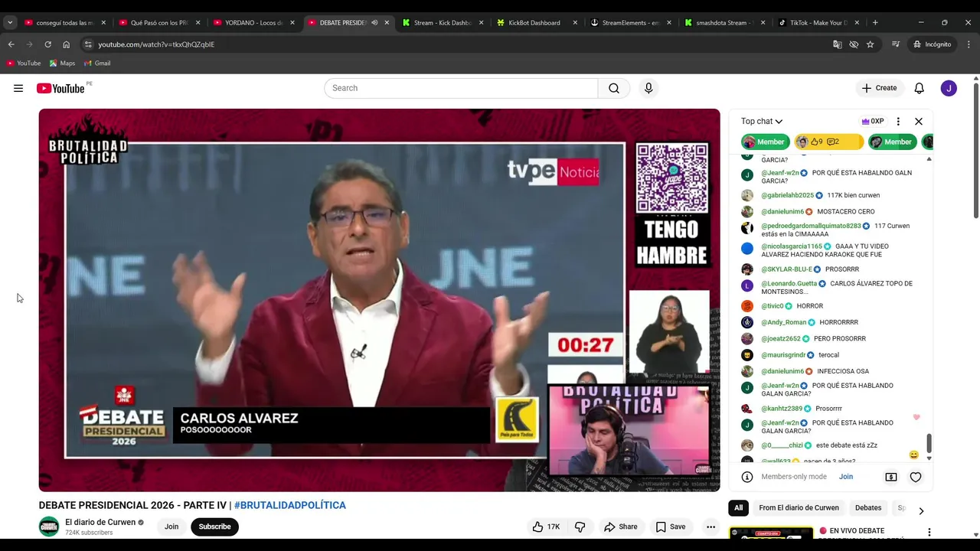
Task: Close the live chat panel
Action: pyautogui.click(x=919, y=121)
